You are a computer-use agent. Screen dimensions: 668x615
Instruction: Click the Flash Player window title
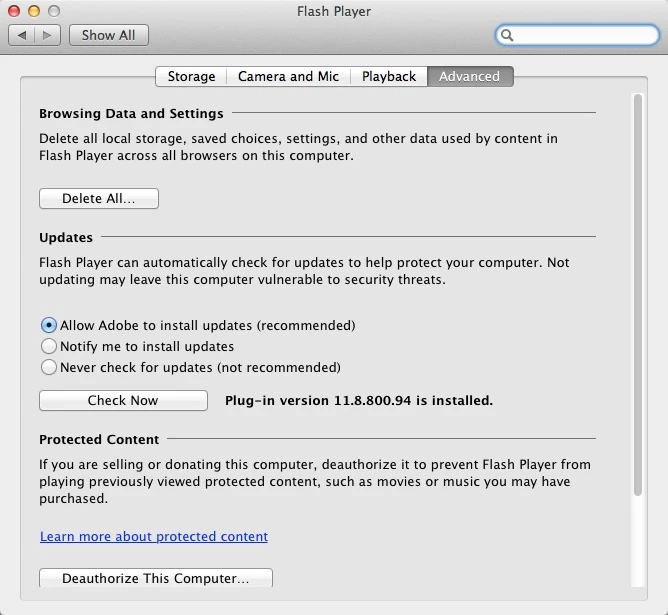click(334, 11)
